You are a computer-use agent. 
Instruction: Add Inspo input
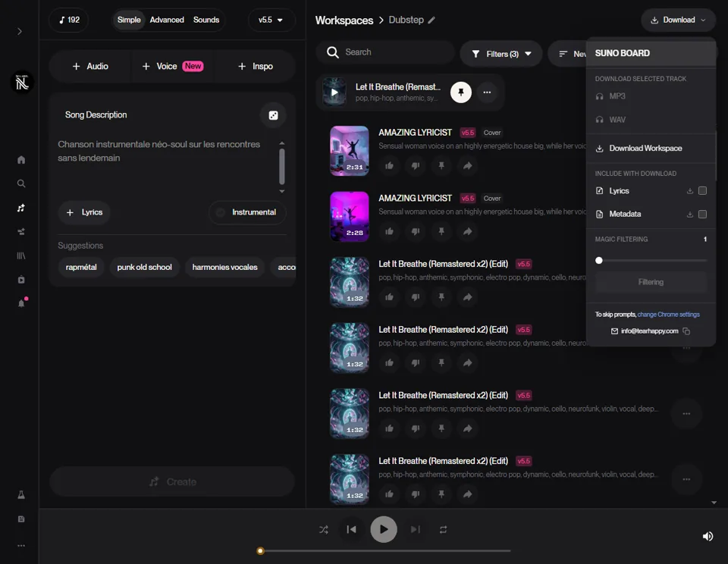tap(256, 67)
